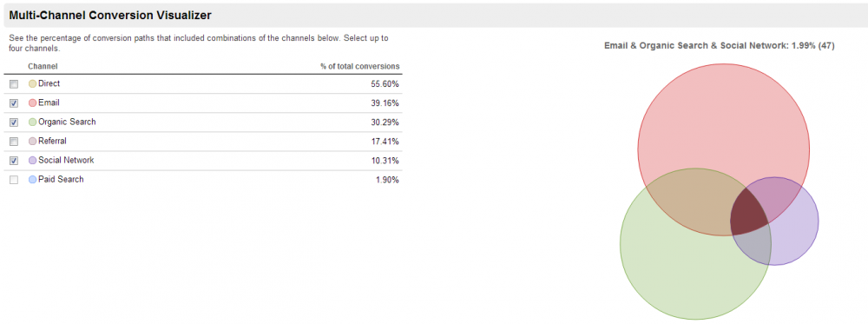Image resolution: width=868 pixels, height=324 pixels.
Task: Click the green Organic Search color dot
Action: [32, 122]
